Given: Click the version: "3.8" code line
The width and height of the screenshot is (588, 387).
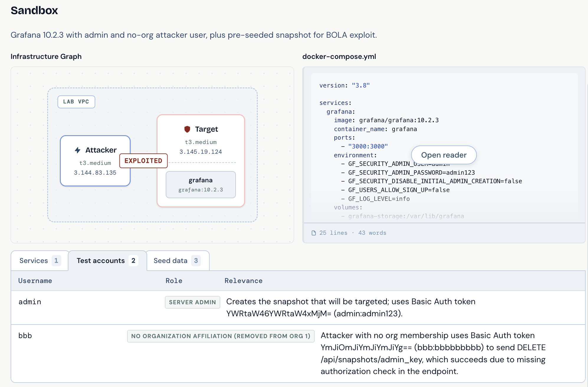Looking at the screenshot, I should tap(344, 85).
